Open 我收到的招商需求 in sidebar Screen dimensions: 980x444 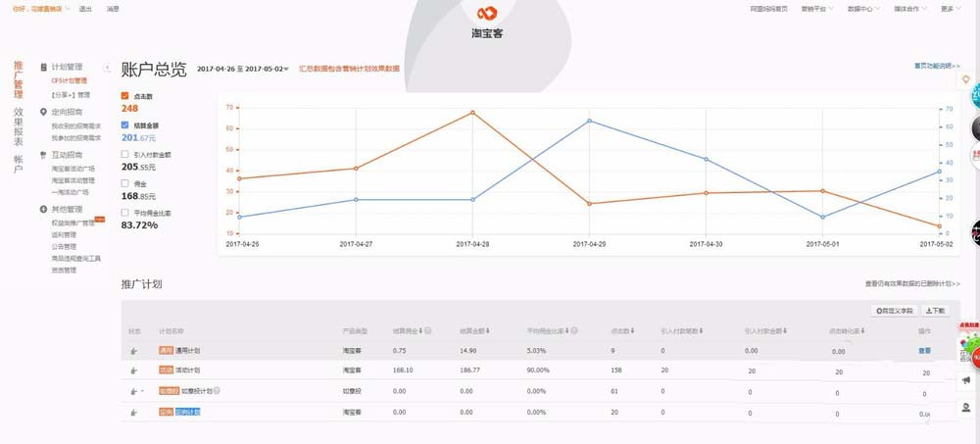pyautogui.click(x=76, y=126)
